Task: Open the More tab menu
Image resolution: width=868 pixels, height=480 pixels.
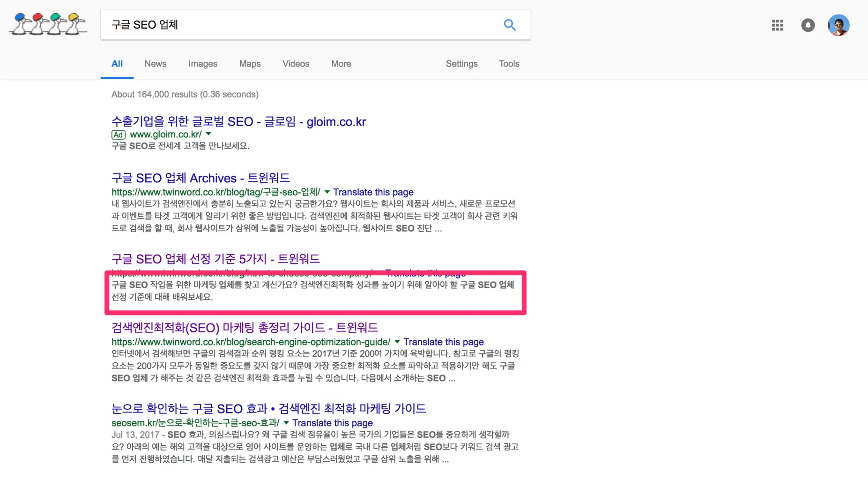Action: (341, 64)
